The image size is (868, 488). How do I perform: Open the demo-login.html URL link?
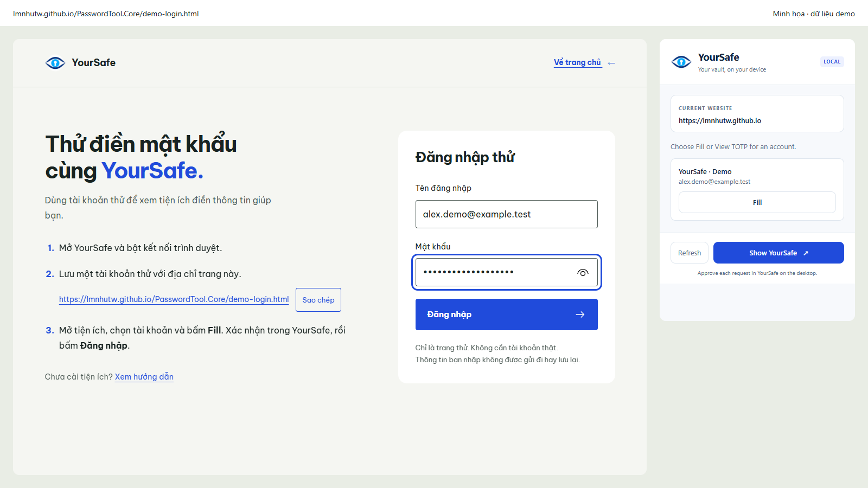(174, 299)
